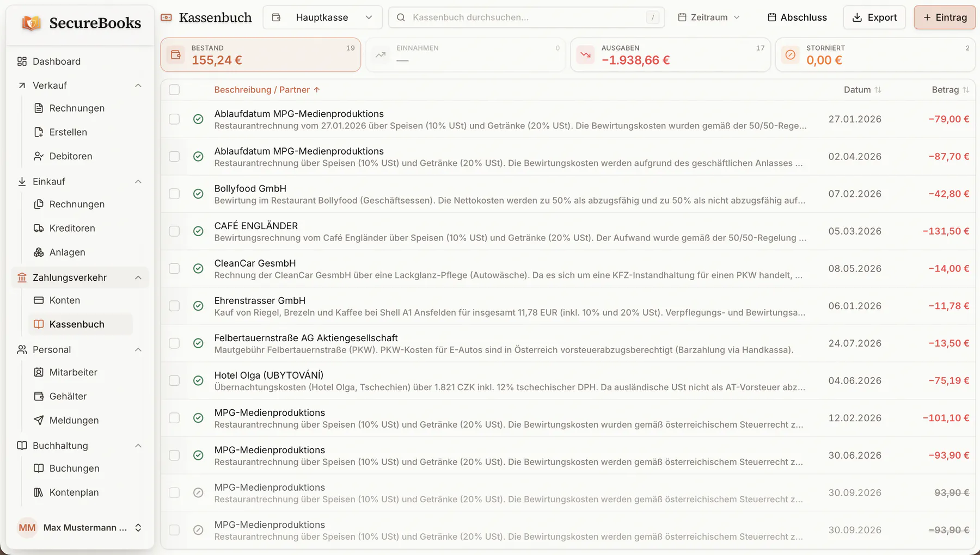Click the Zahlungsverkehr bank icon
Screen dimensions: 980x555
22,277
